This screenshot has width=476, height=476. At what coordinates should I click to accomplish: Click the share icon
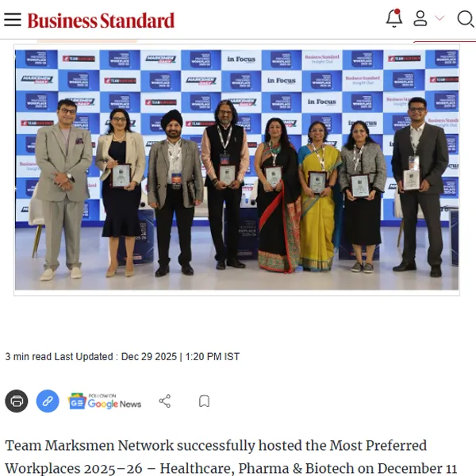point(165,401)
